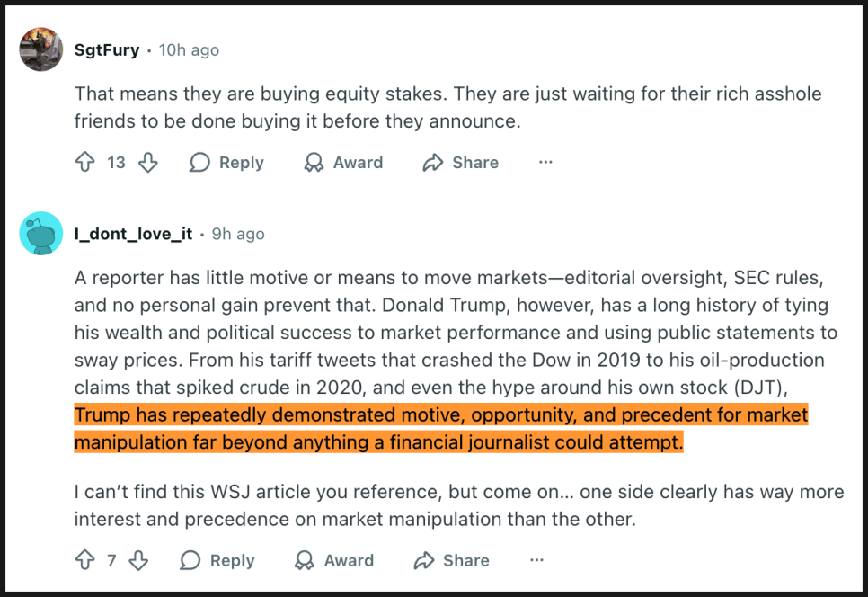
Task: Click the 10h ago timestamp
Action: pos(189,50)
